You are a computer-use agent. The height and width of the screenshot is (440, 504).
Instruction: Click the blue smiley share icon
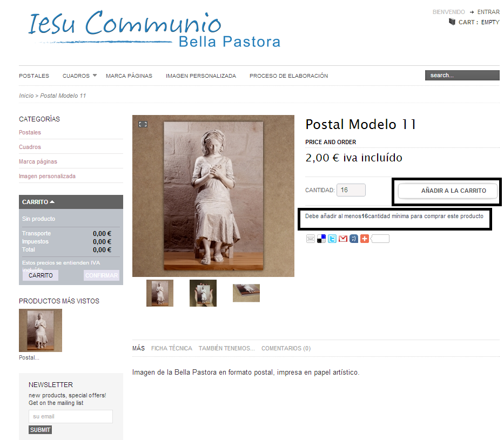coord(354,239)
